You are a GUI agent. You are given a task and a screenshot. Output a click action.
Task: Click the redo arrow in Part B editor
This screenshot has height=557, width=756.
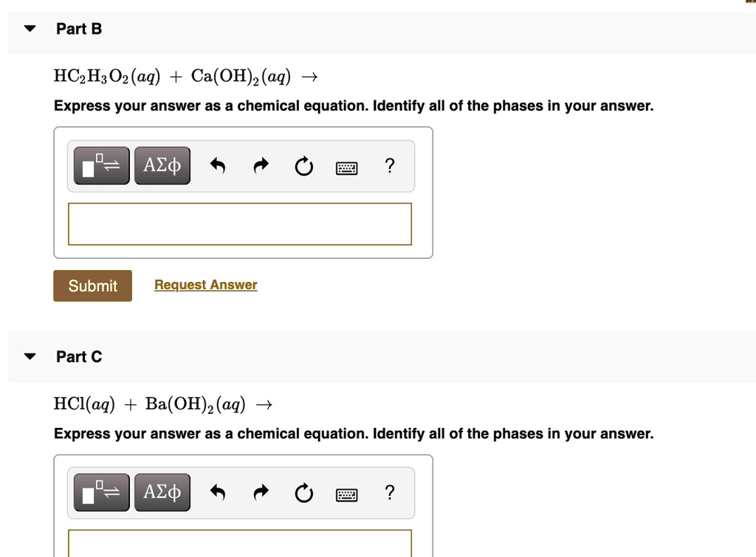260,165
